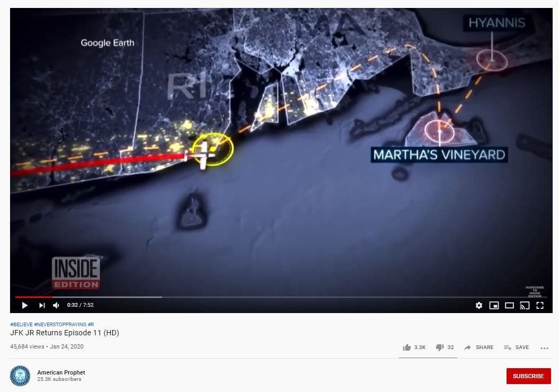The height and width of the screenshot is (392, 559).
Task: Open the American Prophet channel avatar
Action: coord(20,376)
